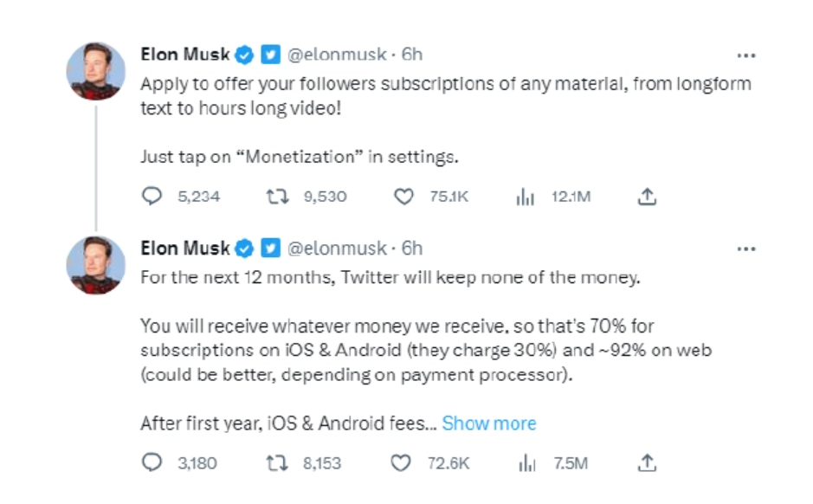Open the second tweet's profile avatar

[95, 264]
